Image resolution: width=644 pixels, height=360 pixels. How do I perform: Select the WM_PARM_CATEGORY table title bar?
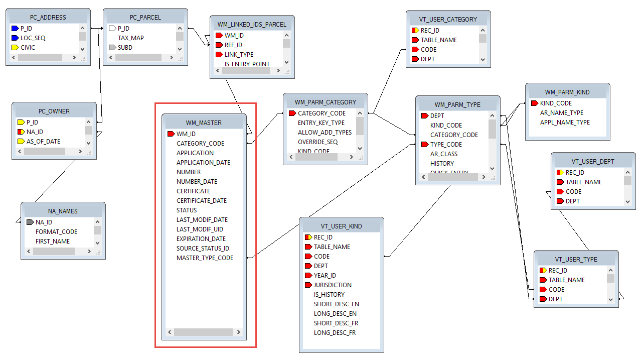pyautogui.click(x=325, y=102)
